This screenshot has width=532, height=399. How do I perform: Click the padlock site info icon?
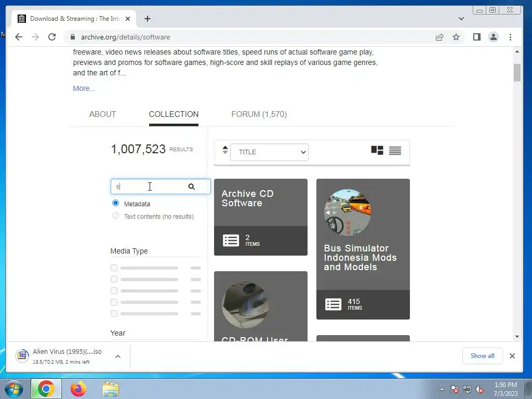(x=72, y=37)
